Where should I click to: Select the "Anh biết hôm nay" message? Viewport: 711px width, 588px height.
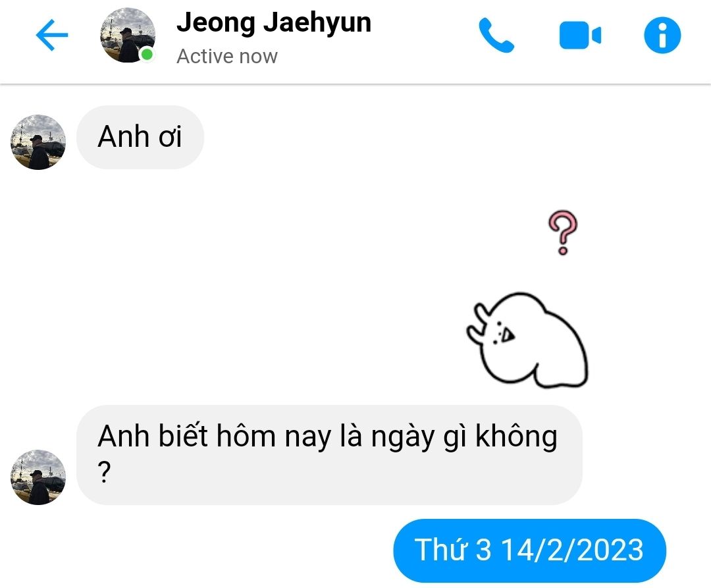329,455
